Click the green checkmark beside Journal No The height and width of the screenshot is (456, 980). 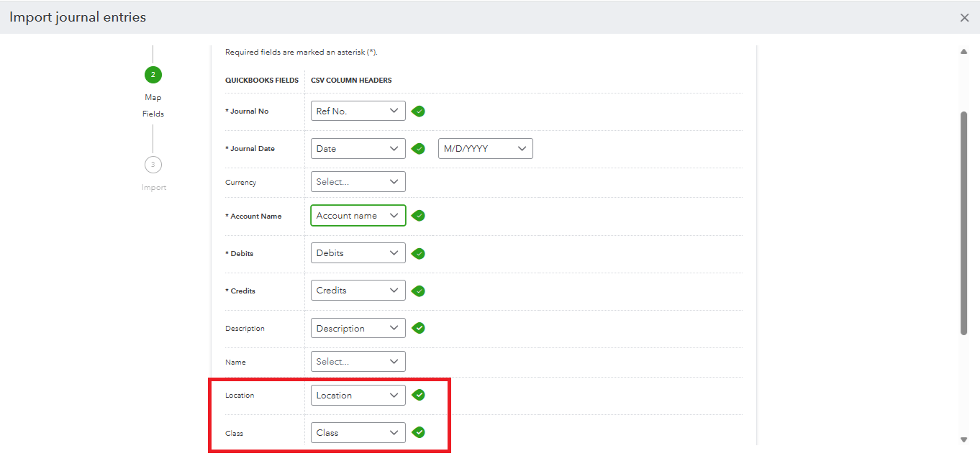(x=418, y=111)
